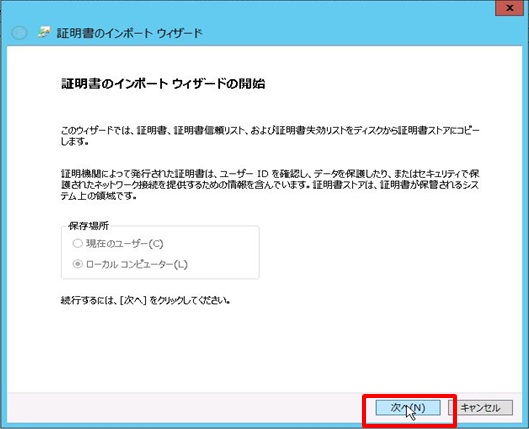Click empty space inside the 保存場所 group box
This screenshot has height=429, width=529.
pyautogui.click(x=223, y=253)
